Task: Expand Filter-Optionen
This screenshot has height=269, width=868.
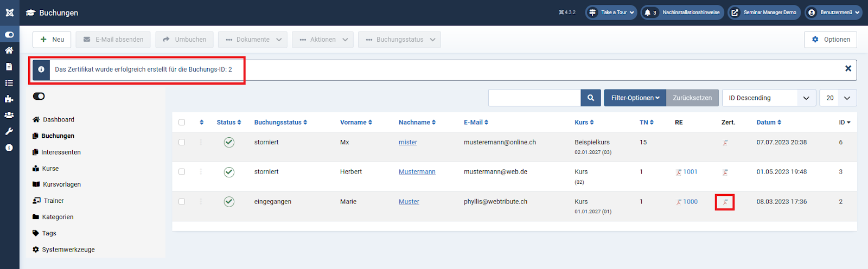Action: tap(635, 98)
